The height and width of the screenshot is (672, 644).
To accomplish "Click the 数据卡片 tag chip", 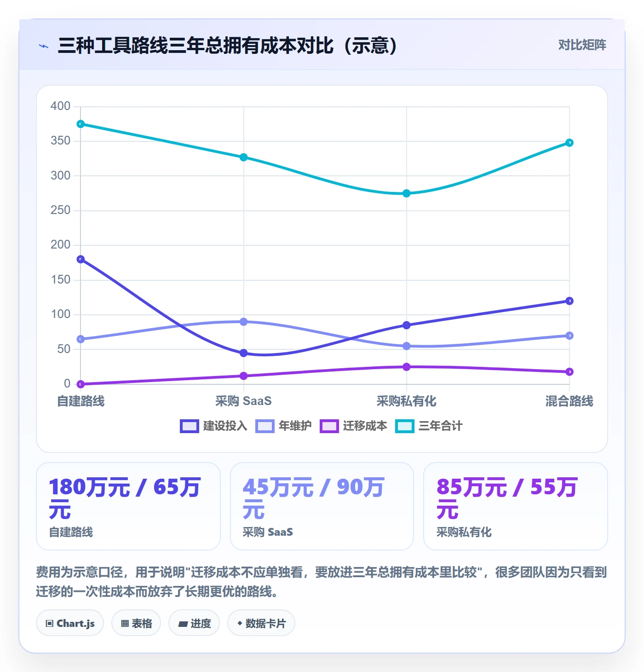I will [261, 623].
